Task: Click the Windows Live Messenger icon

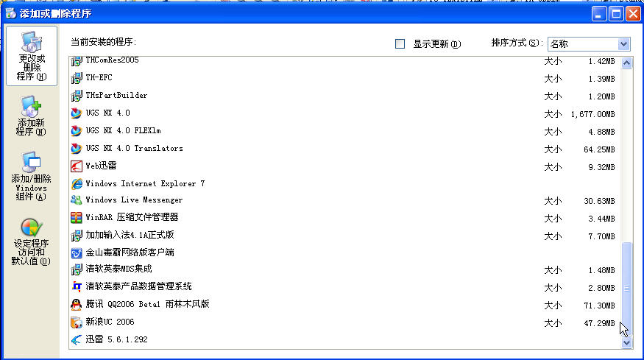Action: pos(77,200)
